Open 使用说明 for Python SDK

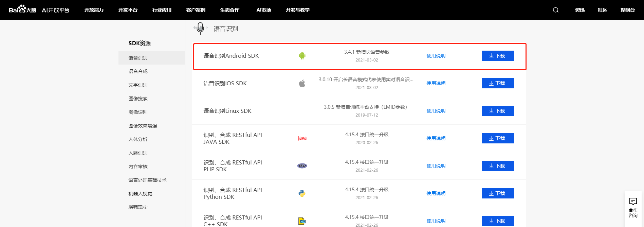click(x=436, y=193)
